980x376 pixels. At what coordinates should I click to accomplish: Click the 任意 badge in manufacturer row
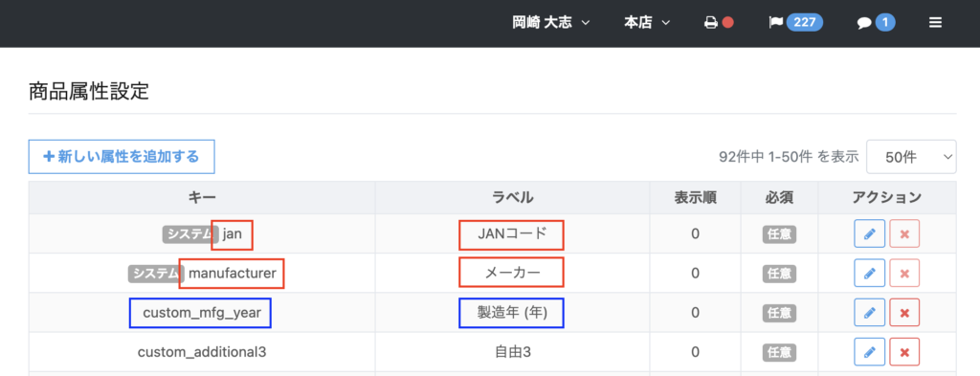[779, 273]
